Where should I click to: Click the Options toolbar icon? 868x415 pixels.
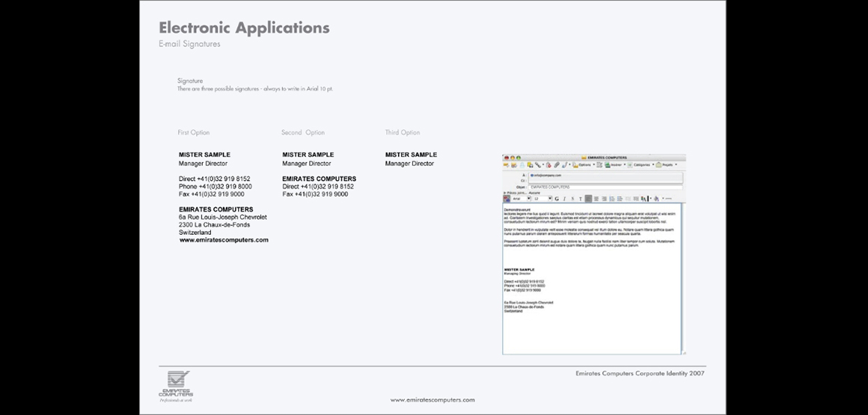(582, 165)
